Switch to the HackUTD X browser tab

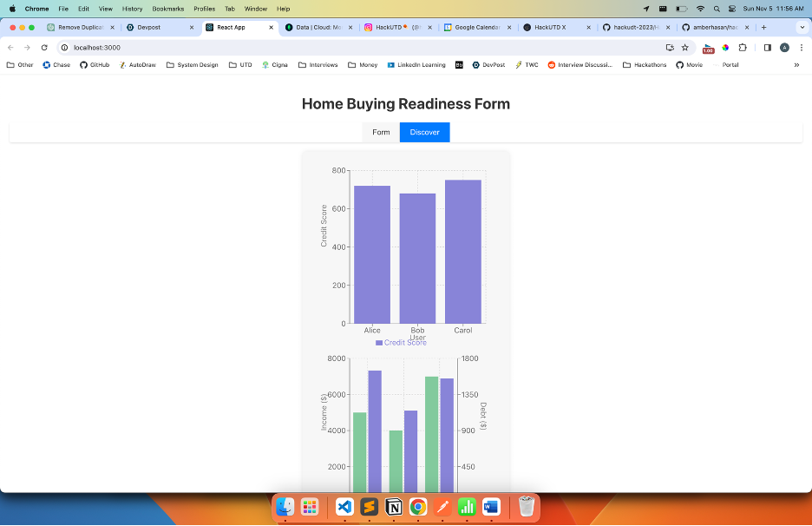[556, 28]
